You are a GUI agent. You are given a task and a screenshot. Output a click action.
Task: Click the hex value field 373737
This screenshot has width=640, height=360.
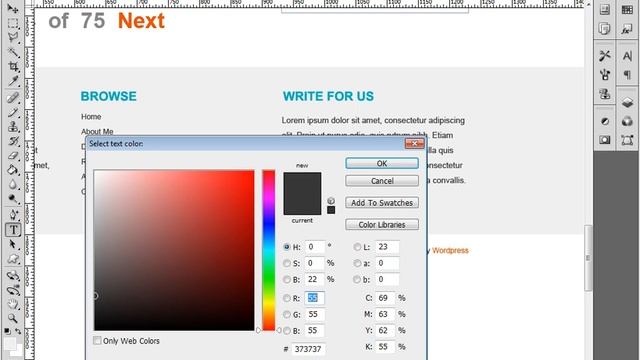point(308,349)
